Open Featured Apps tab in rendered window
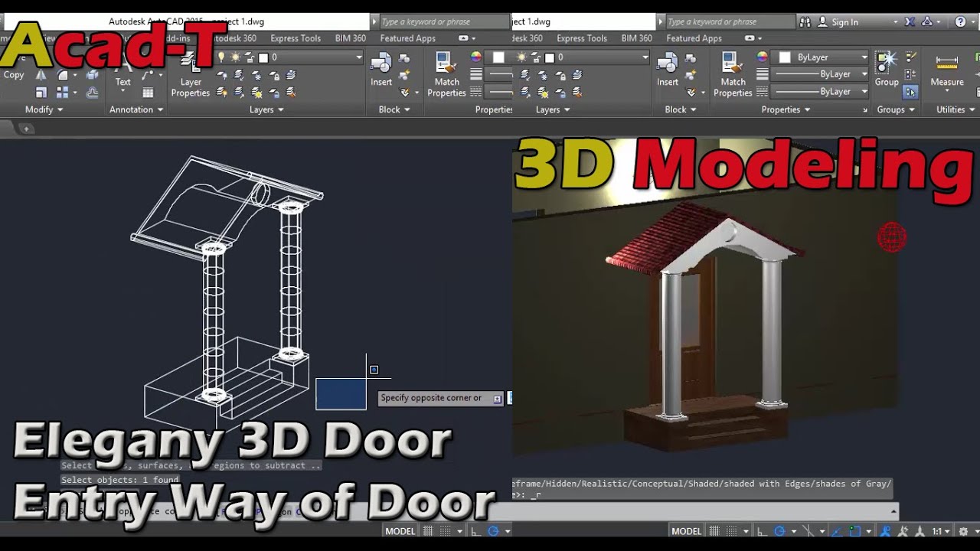This screenshot has height=551, width=980. [x=694, y=38]
